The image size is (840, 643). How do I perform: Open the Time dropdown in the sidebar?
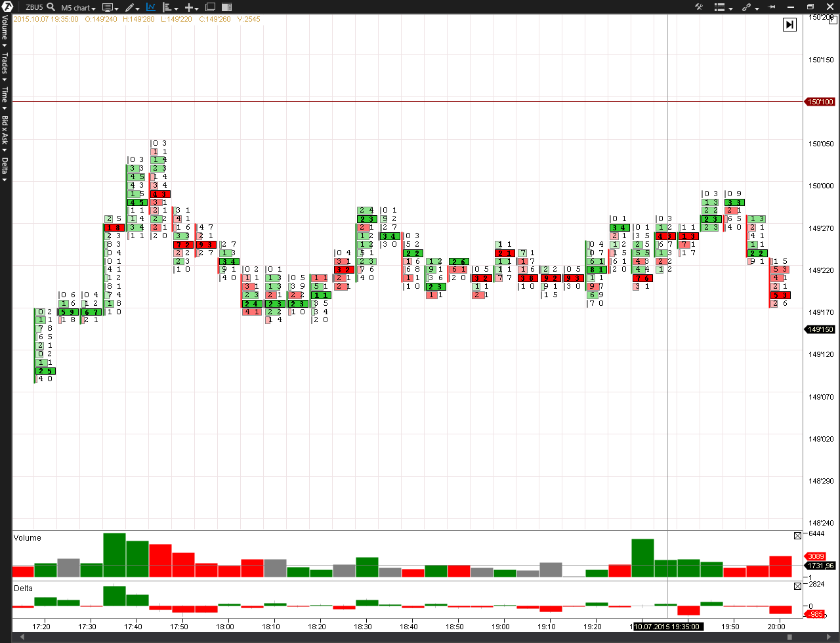point(5,98)
